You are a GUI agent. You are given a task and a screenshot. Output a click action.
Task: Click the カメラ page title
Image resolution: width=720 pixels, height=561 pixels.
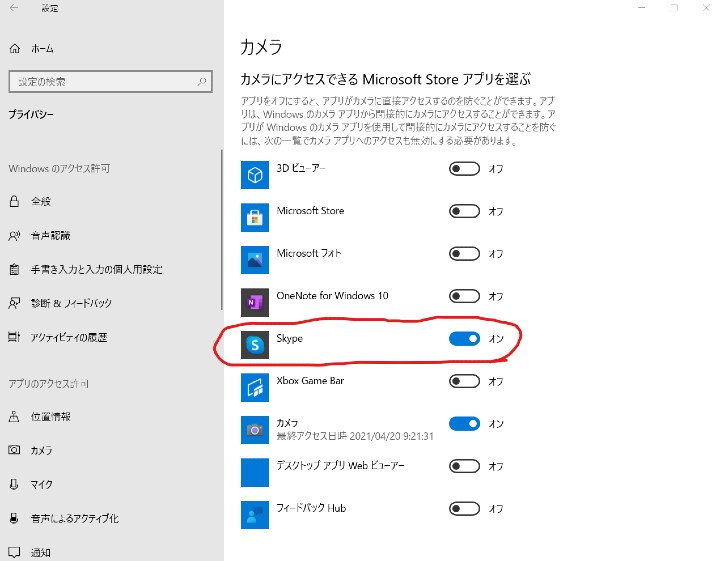[x=261, y=47]
